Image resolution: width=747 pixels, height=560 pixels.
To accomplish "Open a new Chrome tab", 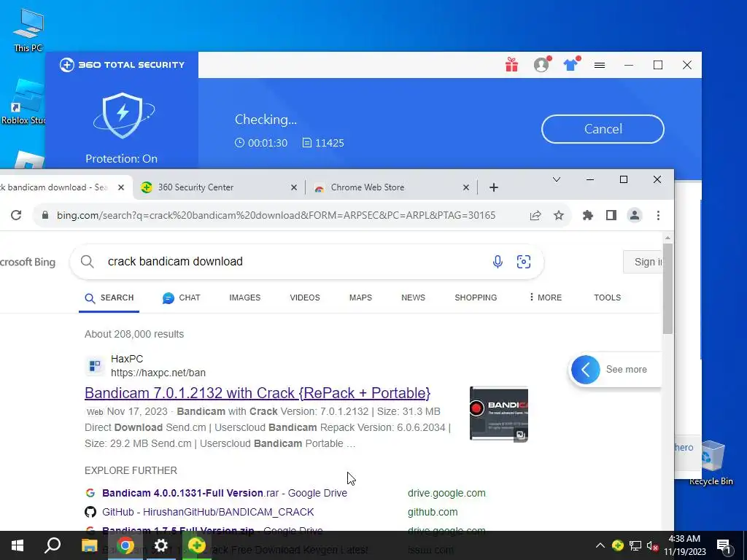I will (494, 187).
